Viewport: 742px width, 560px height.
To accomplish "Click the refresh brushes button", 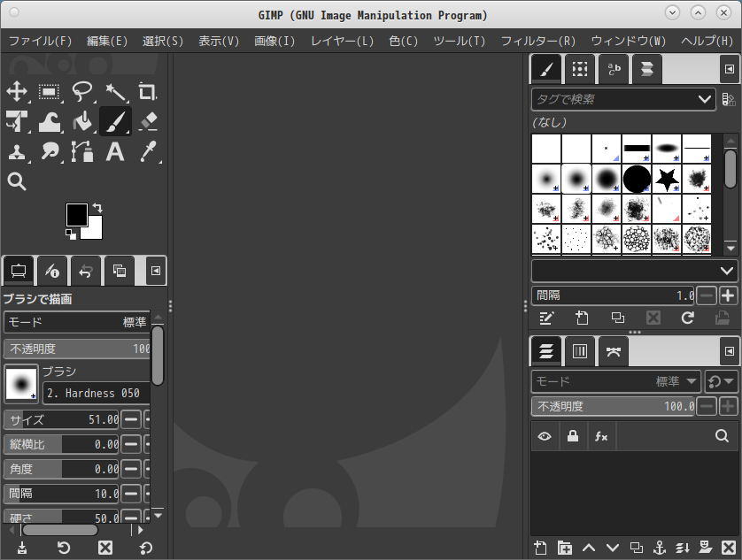I will point(688,318).
